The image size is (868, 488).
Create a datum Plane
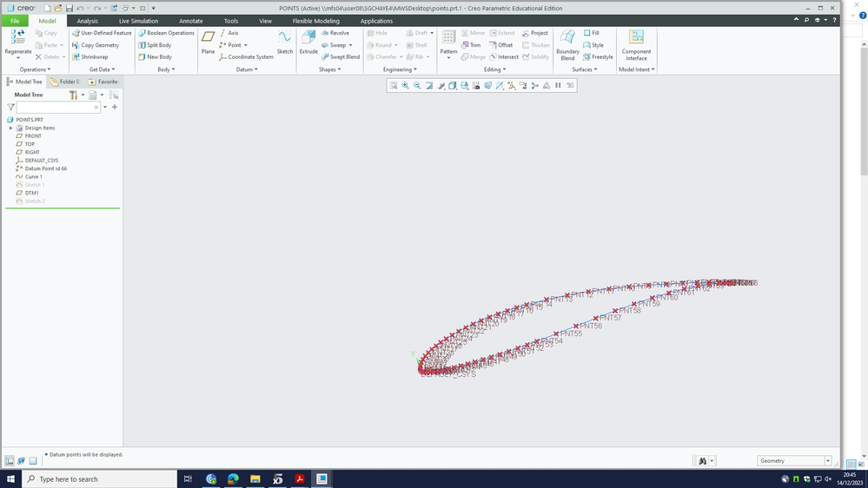click(208, 41)
